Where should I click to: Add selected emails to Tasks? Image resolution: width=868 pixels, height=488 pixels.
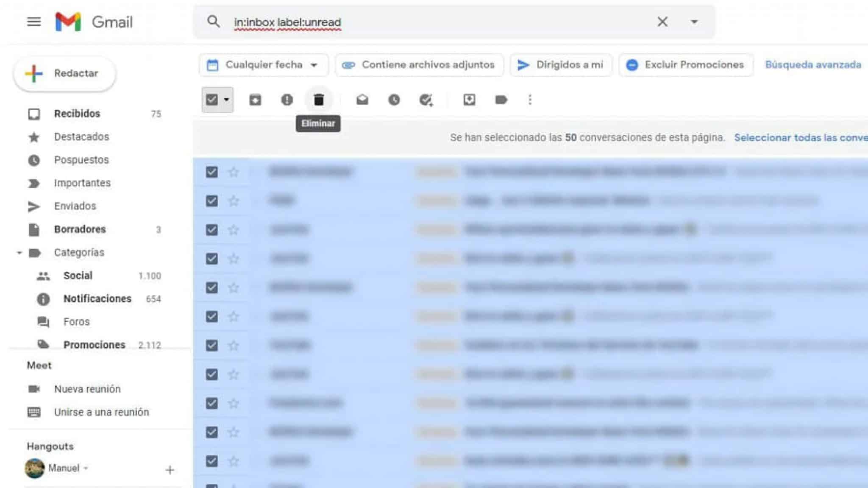[426, 100]
